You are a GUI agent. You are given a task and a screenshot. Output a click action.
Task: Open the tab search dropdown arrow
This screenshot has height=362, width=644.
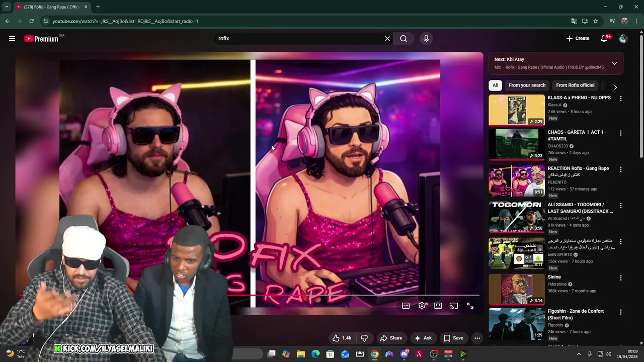[x=7, y=7]
